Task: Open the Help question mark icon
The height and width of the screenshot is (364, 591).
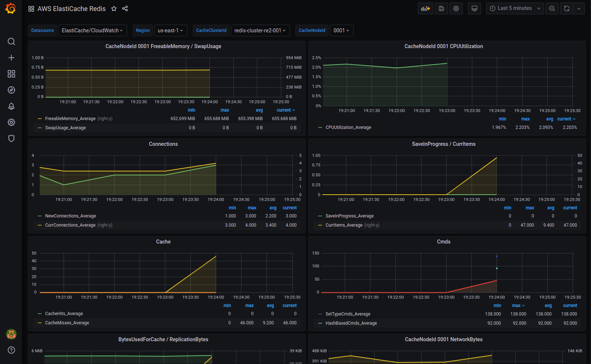Action: 11,350
